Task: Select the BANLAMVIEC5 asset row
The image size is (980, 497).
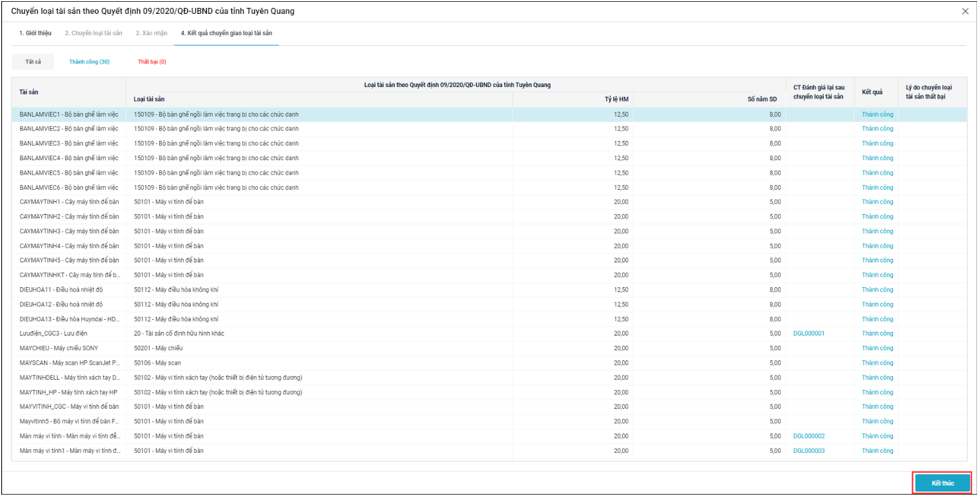Action: click(489, 173)
